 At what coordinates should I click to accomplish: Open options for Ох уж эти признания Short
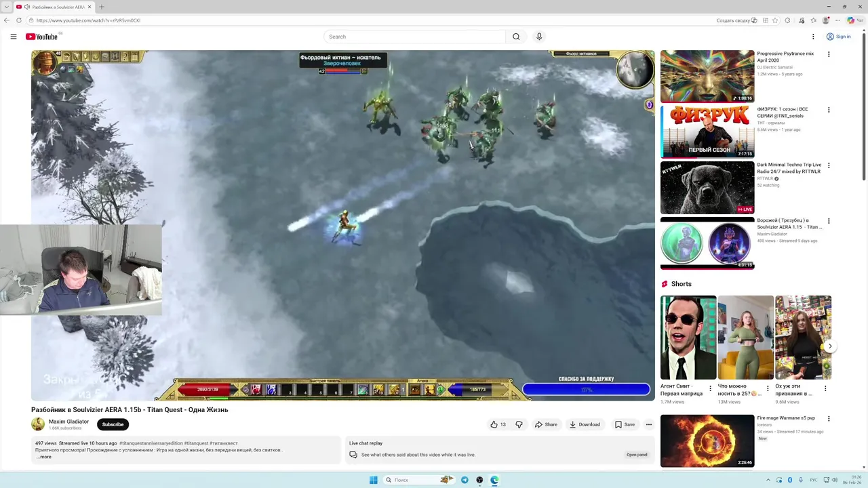(825, 388)
